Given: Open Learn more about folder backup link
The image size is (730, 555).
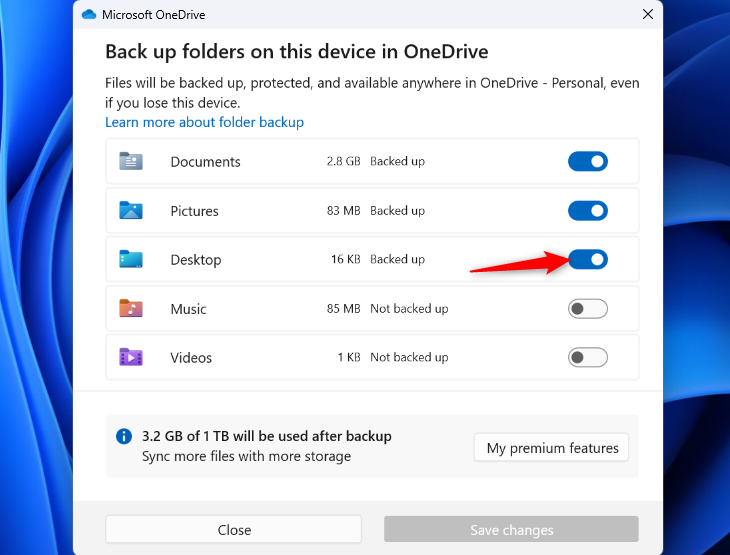Looking at the screenshot, I should 204,122.
